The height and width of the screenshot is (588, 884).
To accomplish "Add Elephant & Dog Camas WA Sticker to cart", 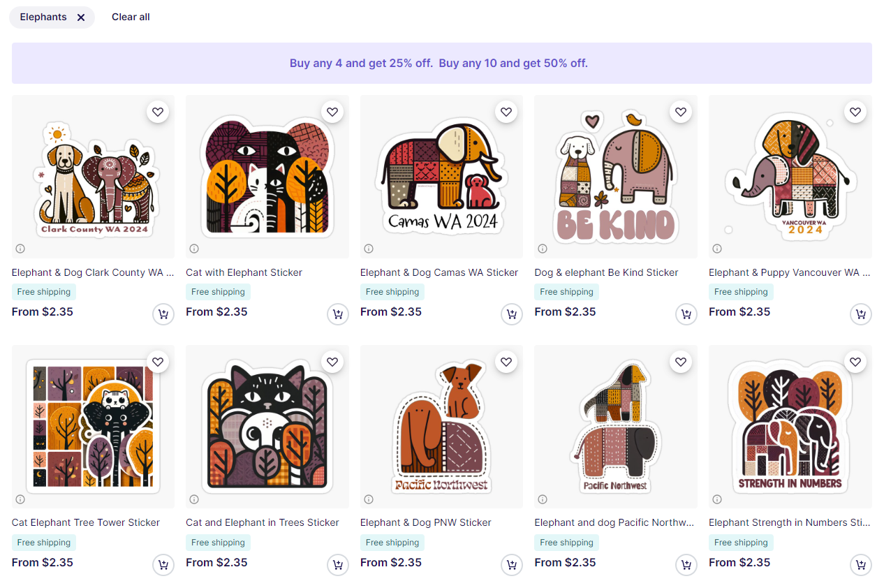I will (512, 314).
